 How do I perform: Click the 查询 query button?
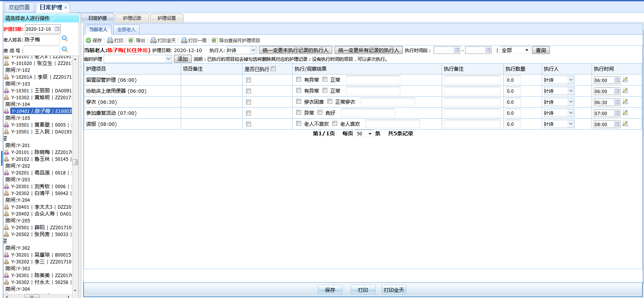tap(540, 50)
